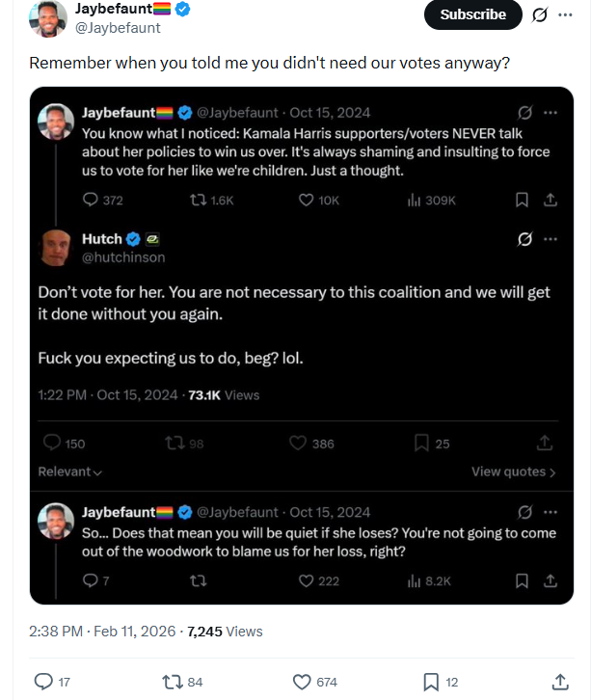Like Hutch's reply with 386 likes
Image resolution: width=591 pixels, height=700 pixels.
click(299, 444)
